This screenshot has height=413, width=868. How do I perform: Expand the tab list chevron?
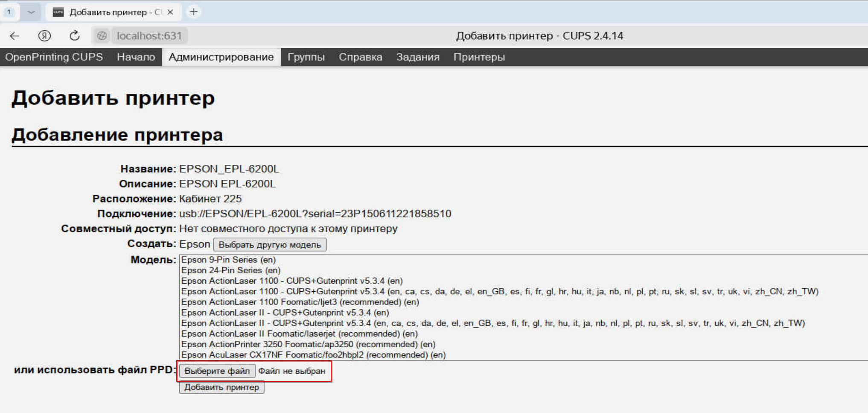(31, 12)
